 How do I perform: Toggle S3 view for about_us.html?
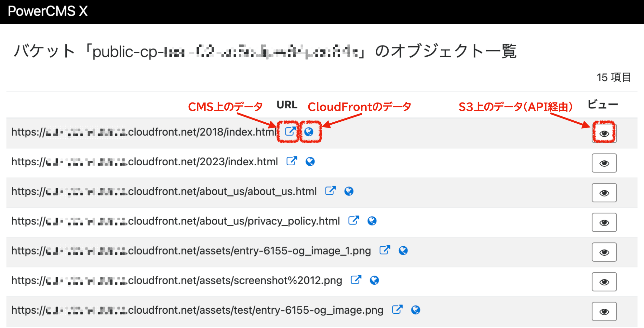click(604, 193)
